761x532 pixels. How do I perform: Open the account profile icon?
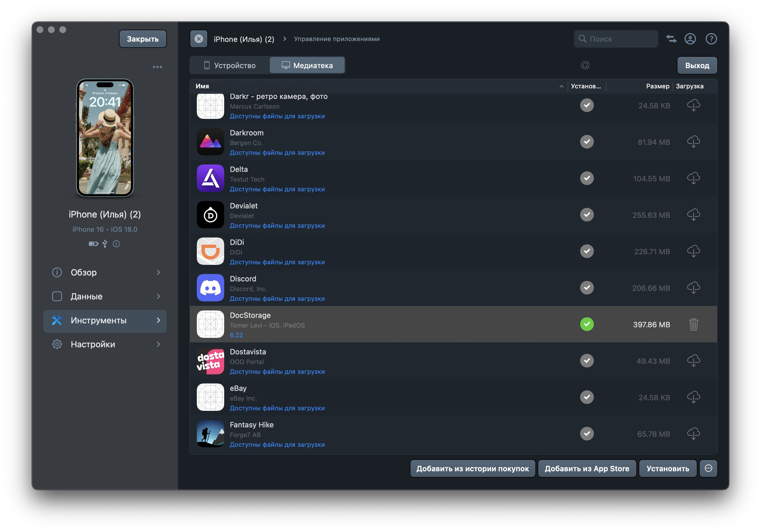[x=690, y=39]
